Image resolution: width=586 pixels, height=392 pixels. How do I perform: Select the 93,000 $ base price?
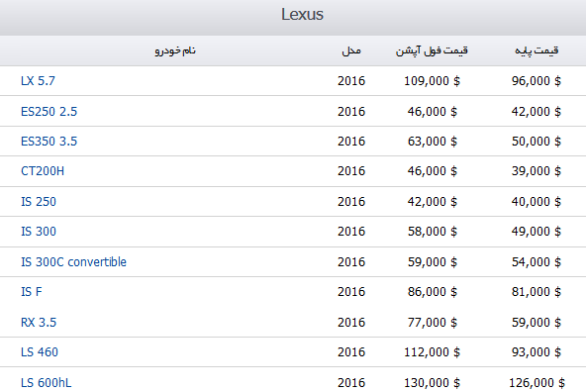point(537,352)
